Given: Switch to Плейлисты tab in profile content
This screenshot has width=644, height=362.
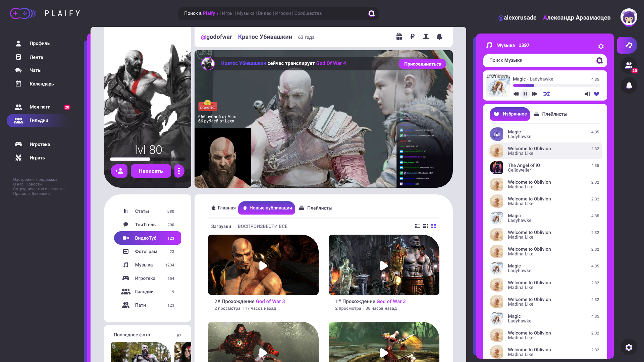Looking at the screenshot, I should click(316, 208).
